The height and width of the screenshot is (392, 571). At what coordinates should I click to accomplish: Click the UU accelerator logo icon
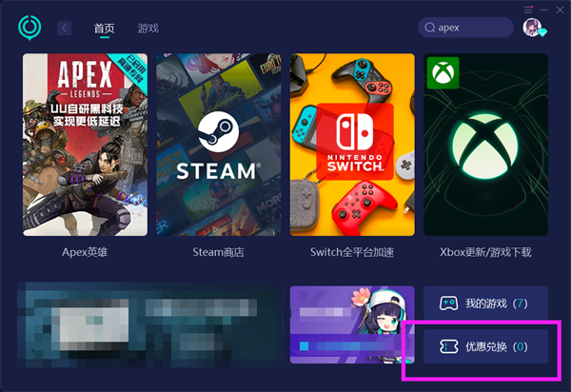(x=30, y=28)
